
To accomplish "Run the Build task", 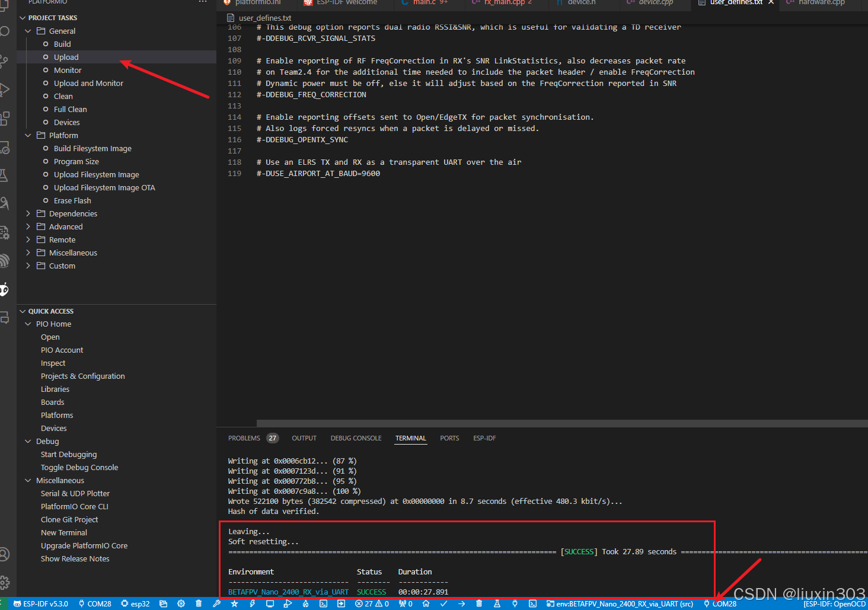I will 62,44.
